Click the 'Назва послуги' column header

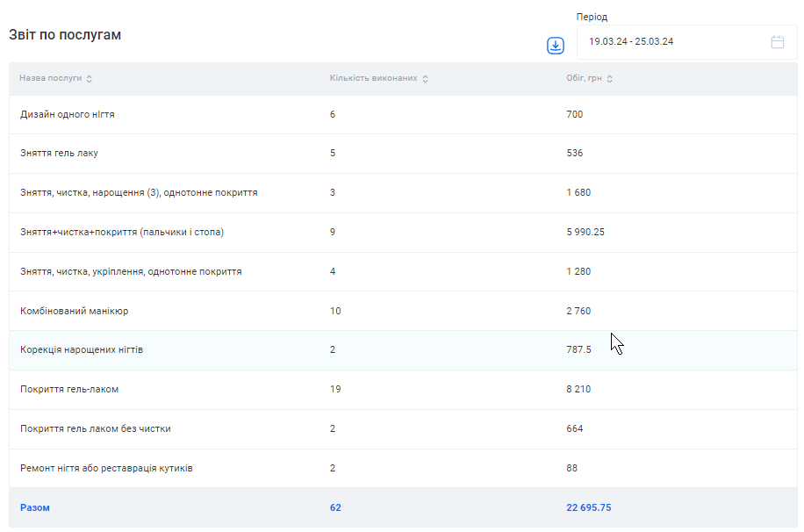[x=51, y=78]
